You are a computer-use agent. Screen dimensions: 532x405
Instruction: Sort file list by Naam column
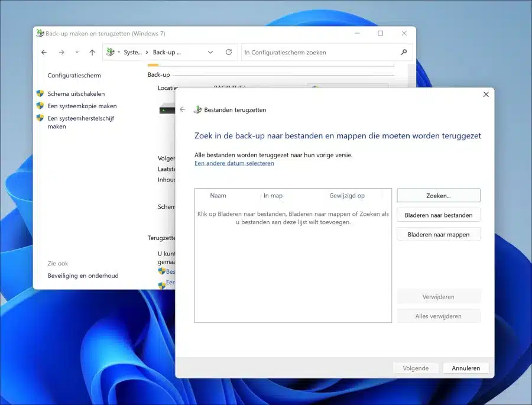point(218,196)
